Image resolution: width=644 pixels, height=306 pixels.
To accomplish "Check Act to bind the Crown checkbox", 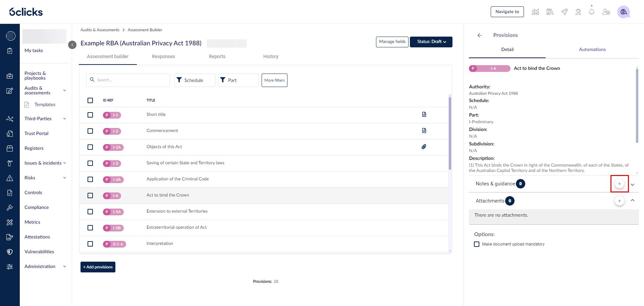I will [x=90, y=195].
